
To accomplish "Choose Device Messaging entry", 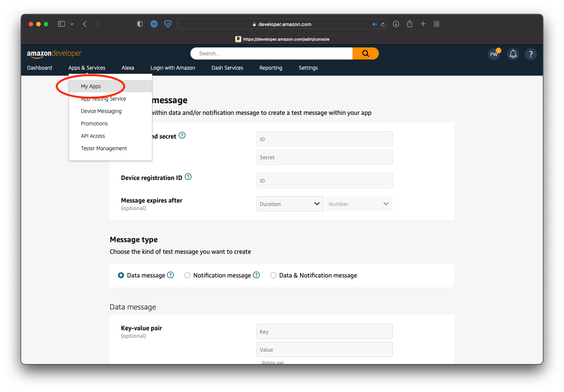I will [110, 111].
